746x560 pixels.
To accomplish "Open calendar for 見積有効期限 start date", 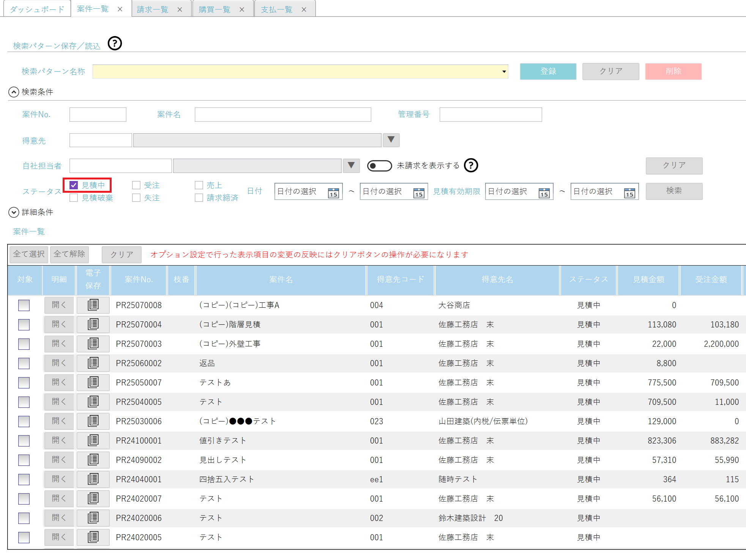I will click(x=544, y=193).
